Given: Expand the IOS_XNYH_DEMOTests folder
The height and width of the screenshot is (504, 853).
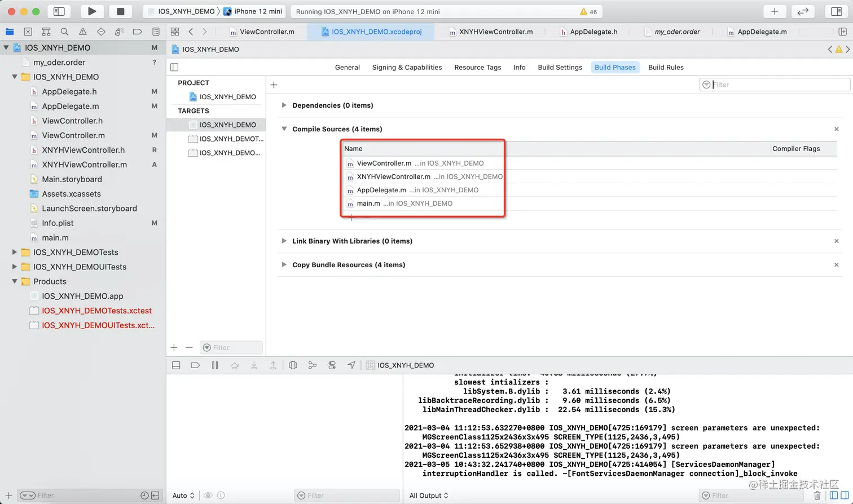Looking at the screenshot, I should point(15,252).
